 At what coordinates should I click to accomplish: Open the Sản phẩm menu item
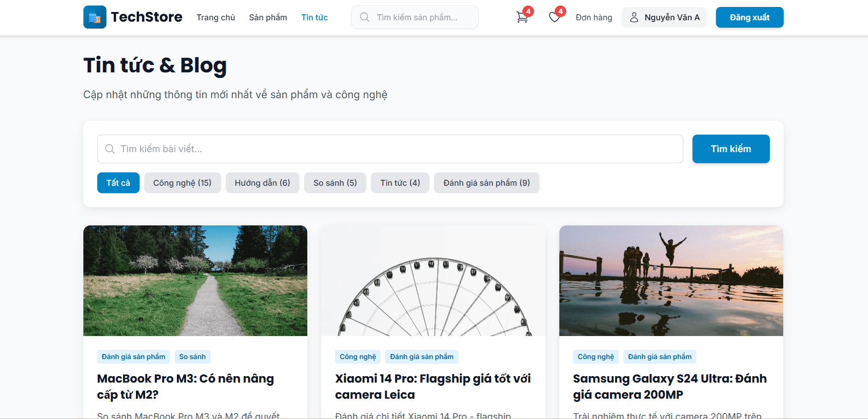click(x=268, y=18)
